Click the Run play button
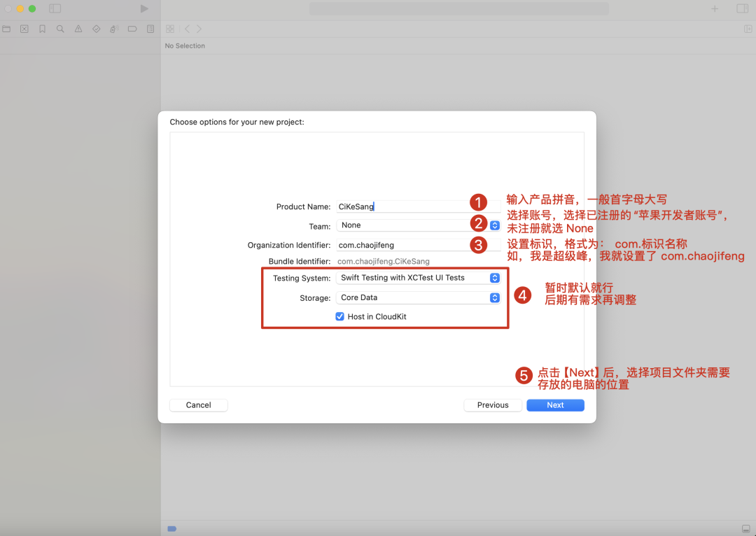This screenshot has width=756, height=536. 144,8
